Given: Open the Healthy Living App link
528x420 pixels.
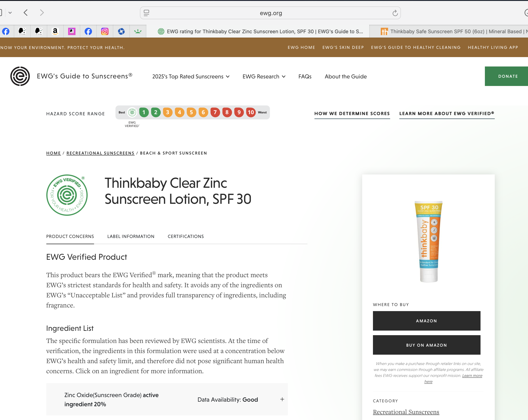Looking at the screenshot, I should (x=493, y=47).
